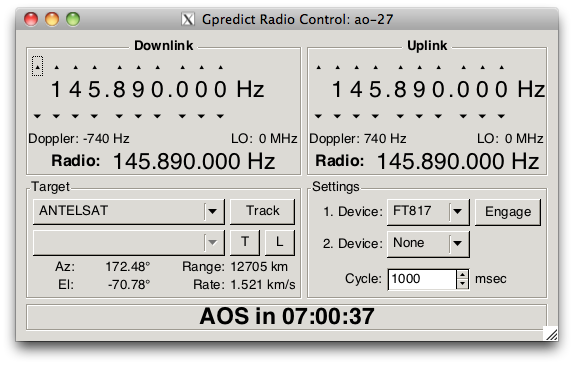The image size is (574, 365).
Task: Increase the Uplink 10 MHz digit
Action: click(x=357, y=67)
